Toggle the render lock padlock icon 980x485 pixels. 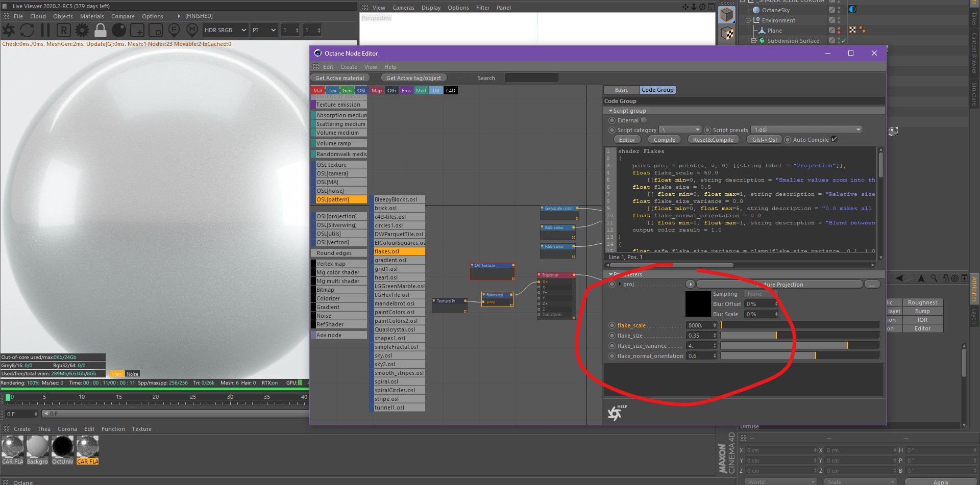(x=101, y=30)
